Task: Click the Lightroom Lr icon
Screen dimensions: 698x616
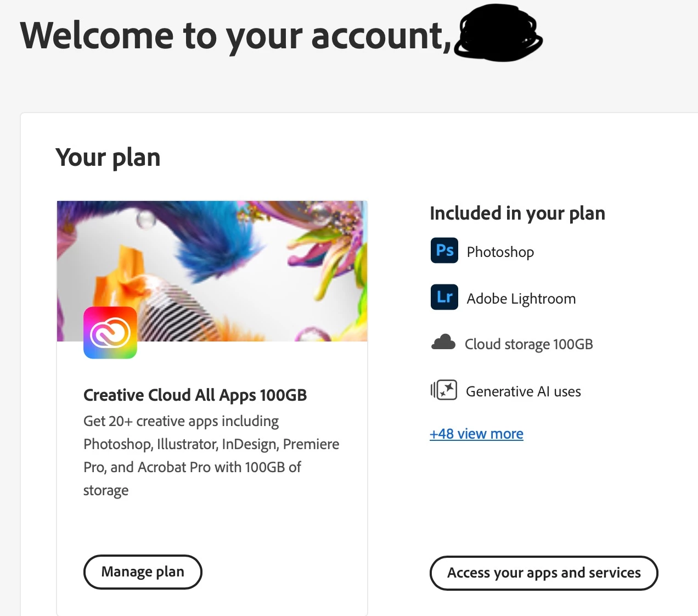Action: tap(444, 297)
